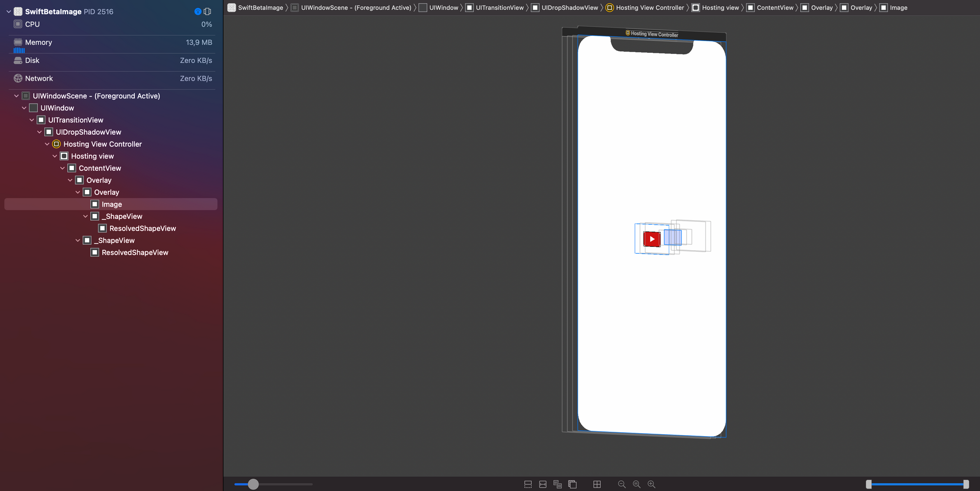The image size is (980, 491).
Task: Open the Network gauge via its globe icon
Action: 18,78
